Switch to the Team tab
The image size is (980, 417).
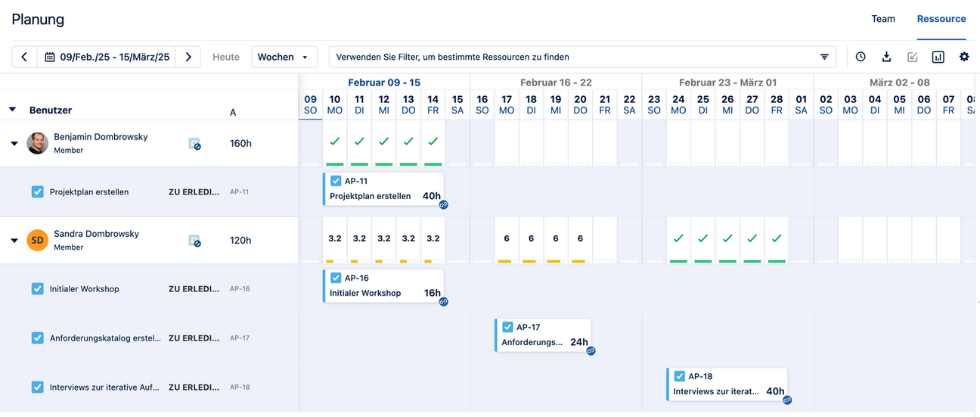click(882, 19)
